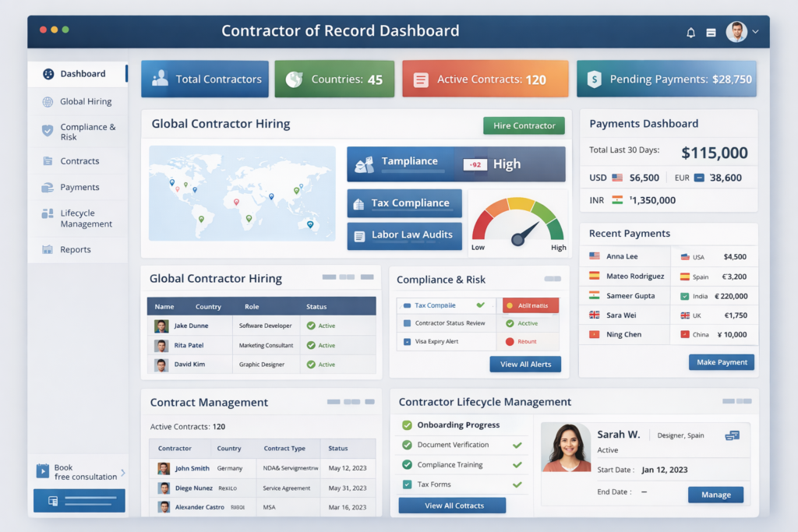Click the Make Payment button

[721, 362]
